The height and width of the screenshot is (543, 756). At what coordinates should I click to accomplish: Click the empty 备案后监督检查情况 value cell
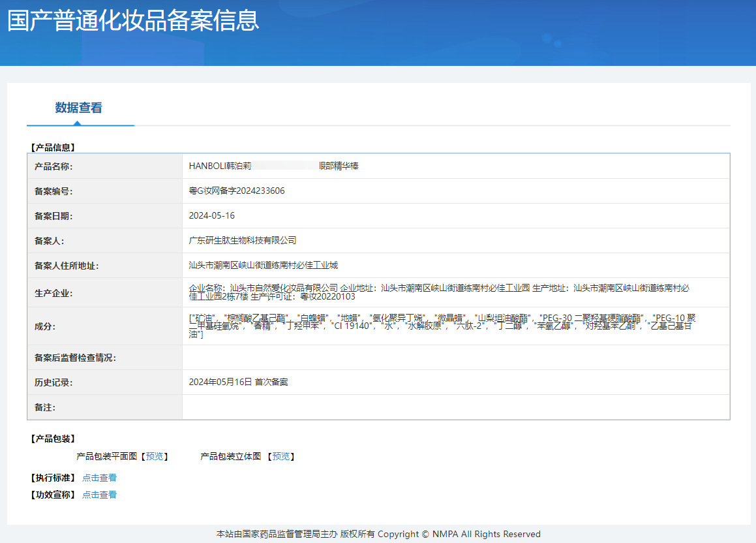tap(455, 358)
